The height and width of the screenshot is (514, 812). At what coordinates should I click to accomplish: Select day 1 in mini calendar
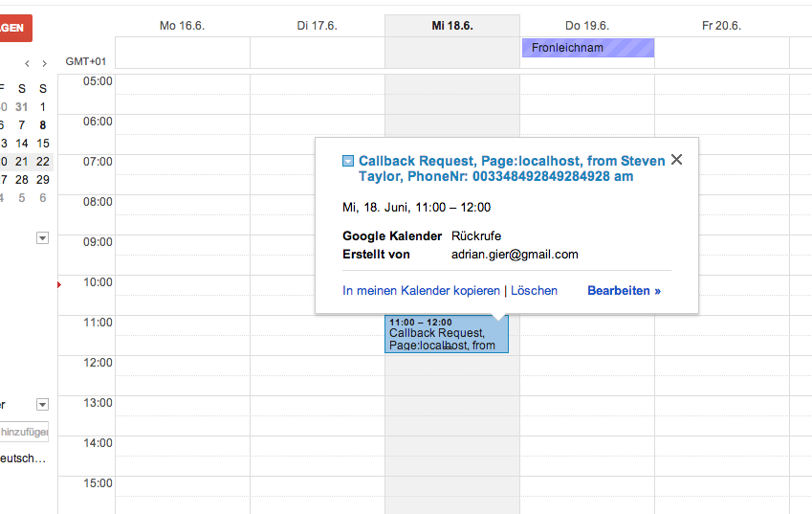coord(42,107)
